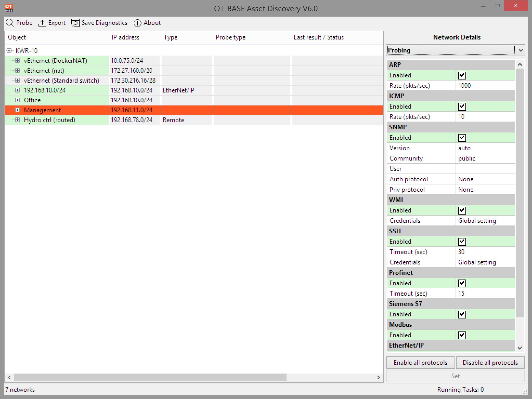This screenshot has height=399, width=532.
Task: Edit Profinet Timeout value 15
Action: [485, 294]
